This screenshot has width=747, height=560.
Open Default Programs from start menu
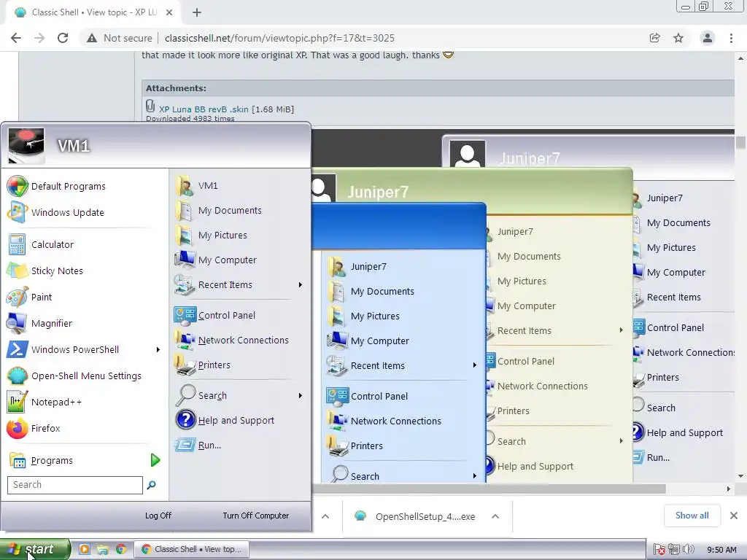pos(18,186)
